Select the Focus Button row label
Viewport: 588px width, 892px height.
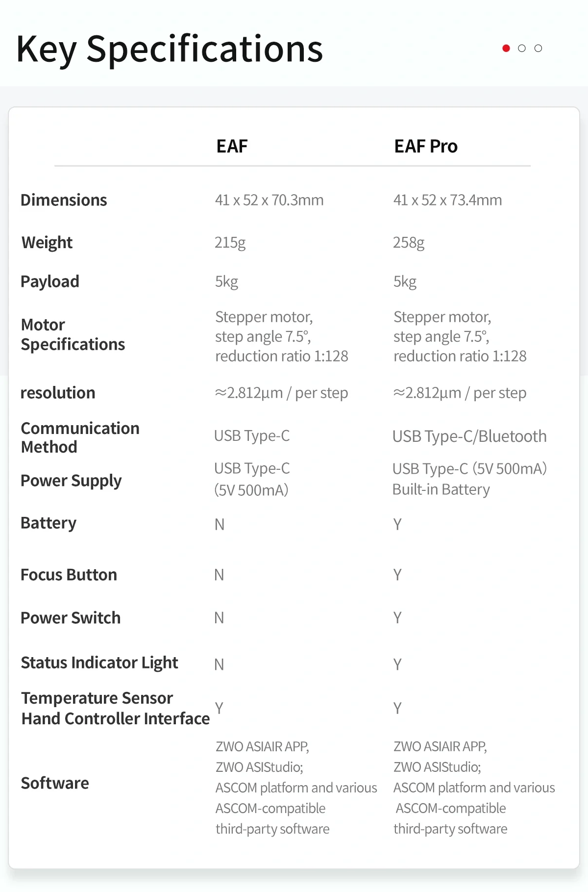pyautogui.click(x=69, y=575)
